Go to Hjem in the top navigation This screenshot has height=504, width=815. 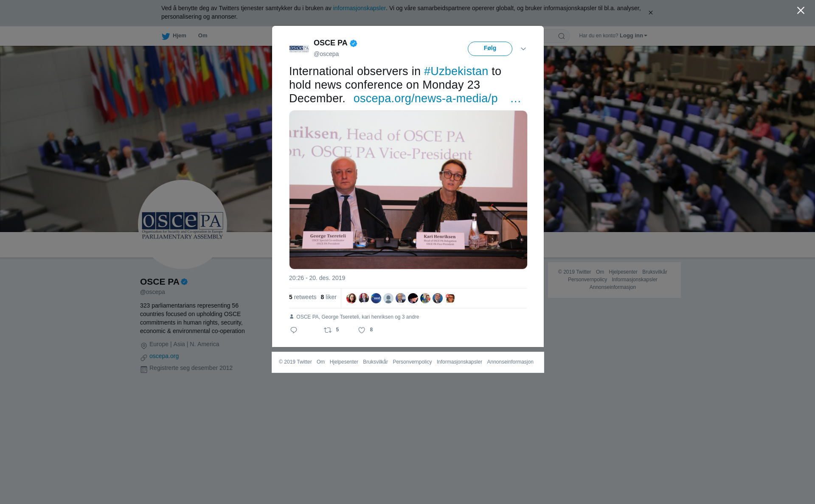(174, 36)
